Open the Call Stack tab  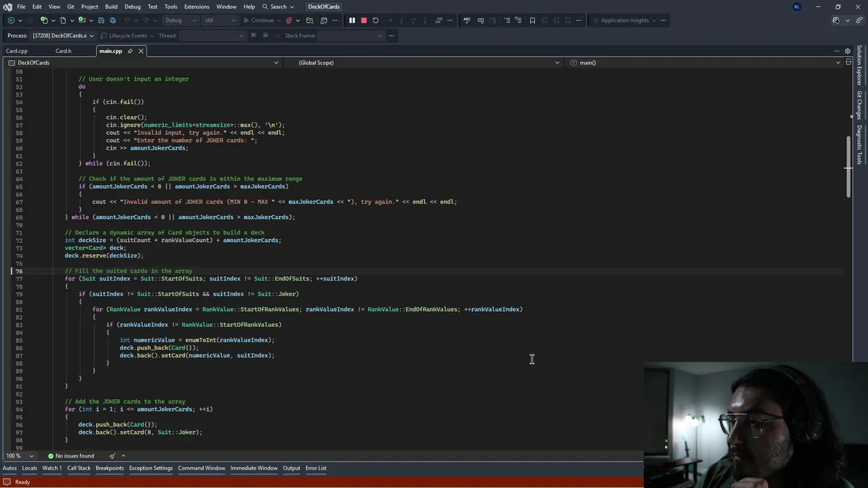pyautogui.click(x=79, y=468)
